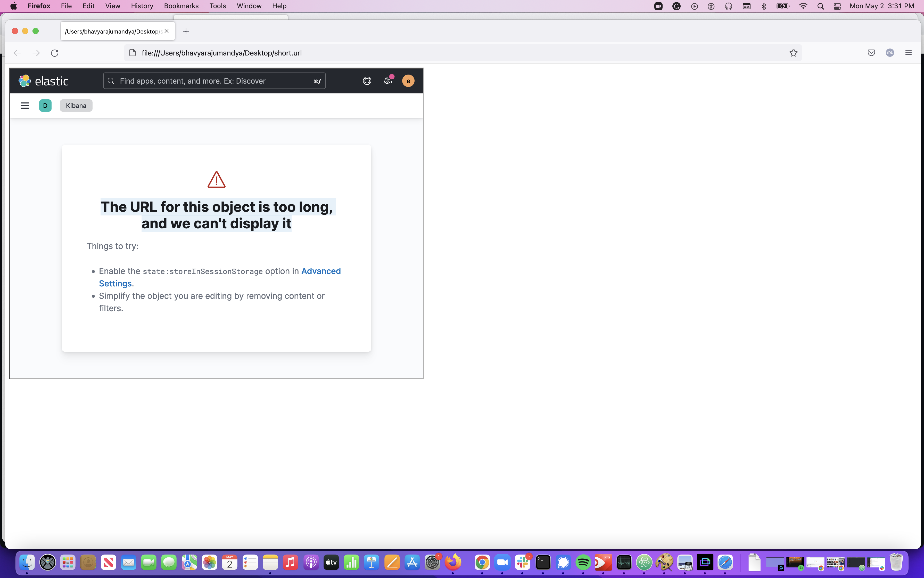Image resolution: width=924 pixels, height=578 pixels.
Task: Open the Tools menu
Action: click(218, 6)
